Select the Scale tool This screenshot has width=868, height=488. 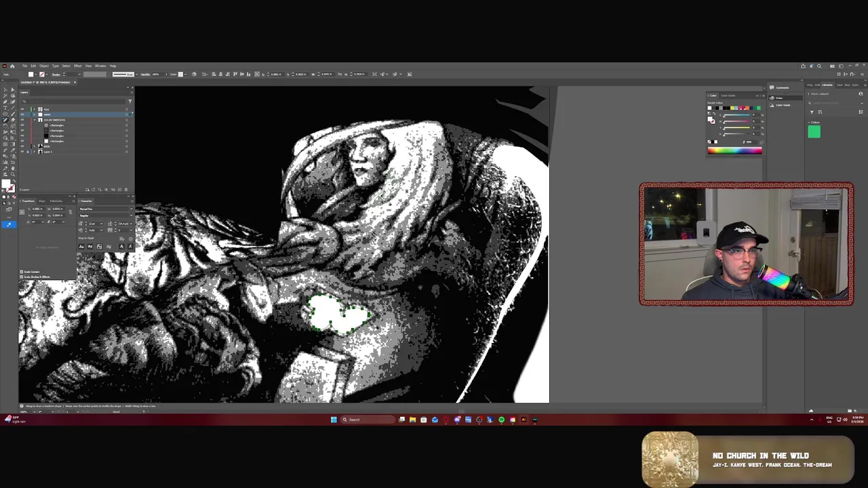tap(13, 126)
